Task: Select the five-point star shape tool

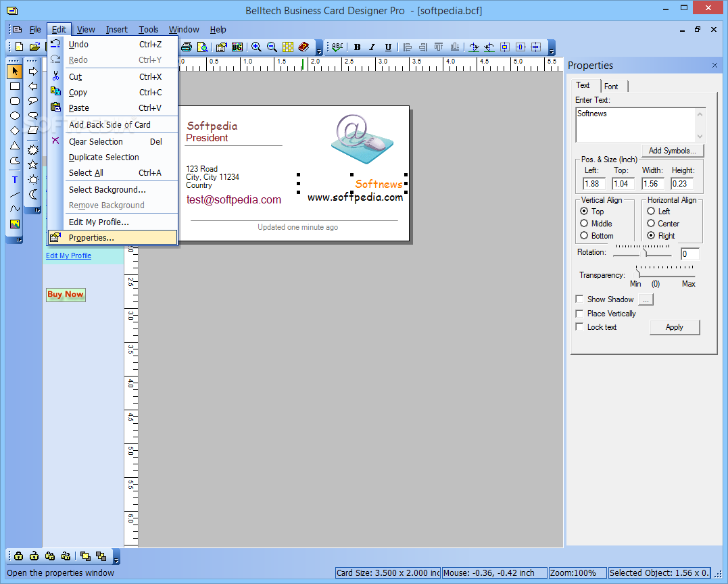Action: tap(33, 164)
